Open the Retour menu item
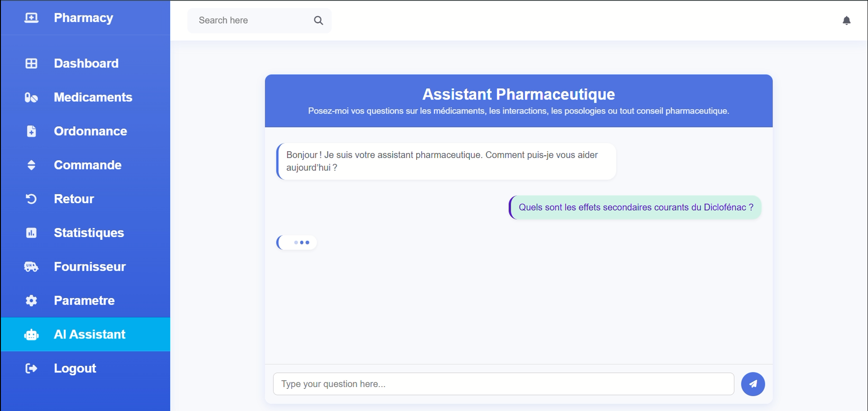 (x=74, y=199)
